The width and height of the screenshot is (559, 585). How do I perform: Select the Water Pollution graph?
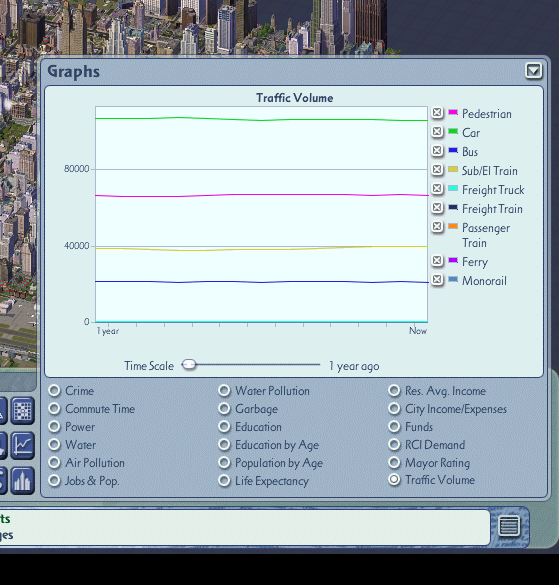point(224,391)
